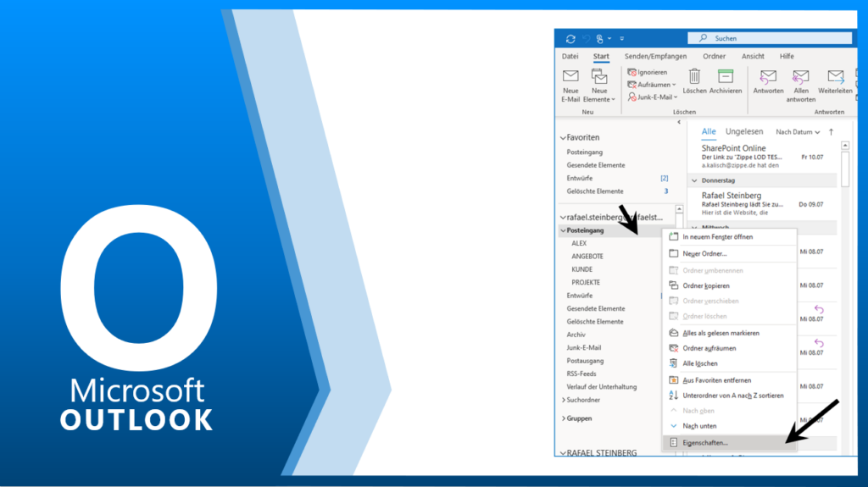
Task: Open the Nach Datum sort dropdown
Action: [x=798, y=132]
